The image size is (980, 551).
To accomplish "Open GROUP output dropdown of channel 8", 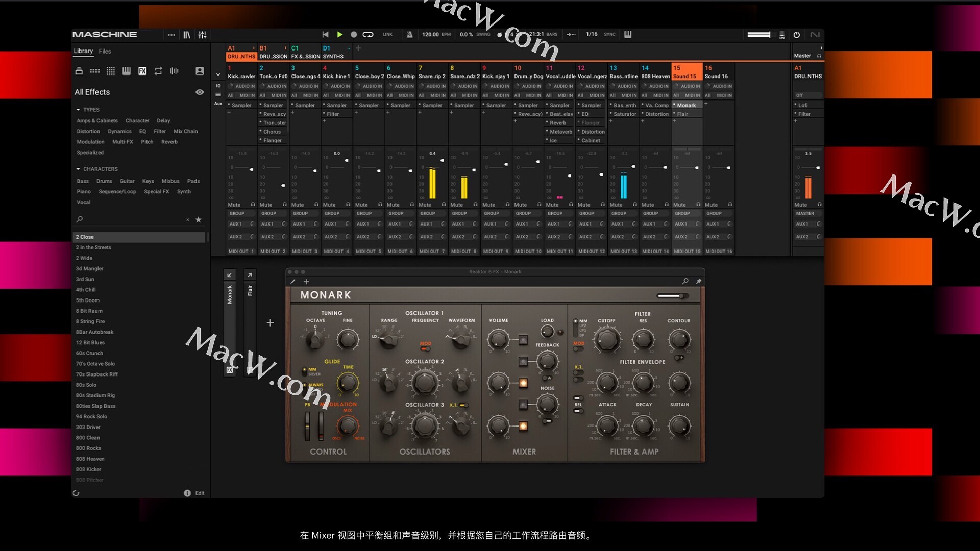I will 463,213.
